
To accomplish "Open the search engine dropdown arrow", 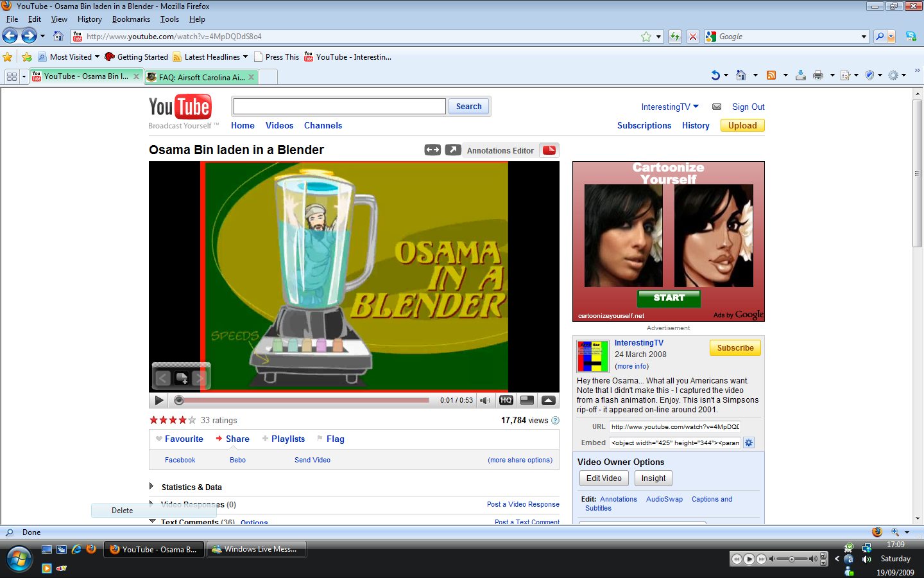I will (x=864, y=37).
